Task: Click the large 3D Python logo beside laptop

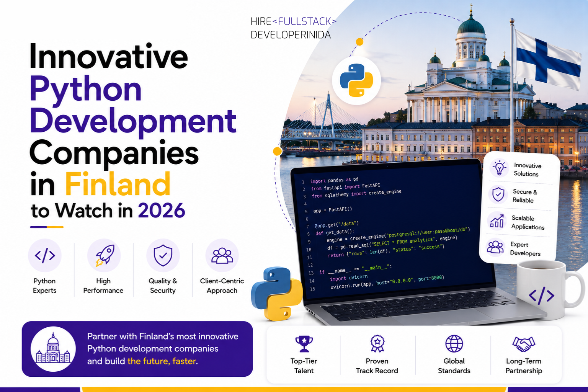Action: tap(277, 294)
